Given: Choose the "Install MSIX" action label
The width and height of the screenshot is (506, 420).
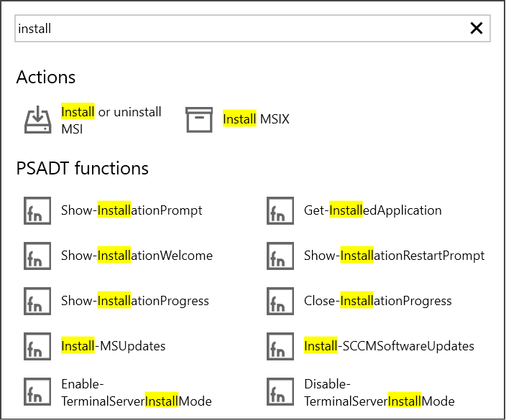Looking at the screenshot, I should point(256,119).
